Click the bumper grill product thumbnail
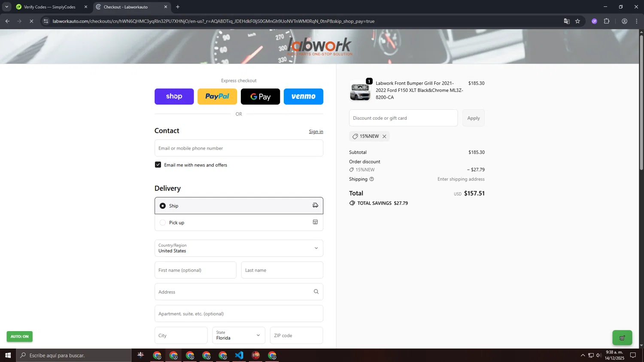Viewport: 644px width, 362px height. tap(360, 91)
